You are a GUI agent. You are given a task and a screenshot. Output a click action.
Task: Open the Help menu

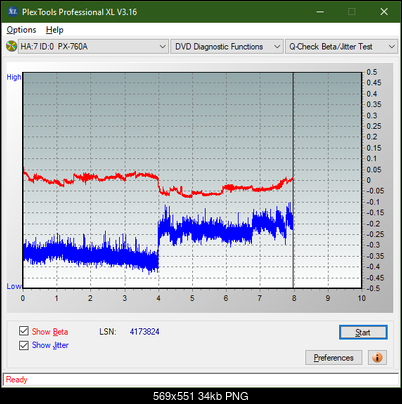[x=55, y=30]
